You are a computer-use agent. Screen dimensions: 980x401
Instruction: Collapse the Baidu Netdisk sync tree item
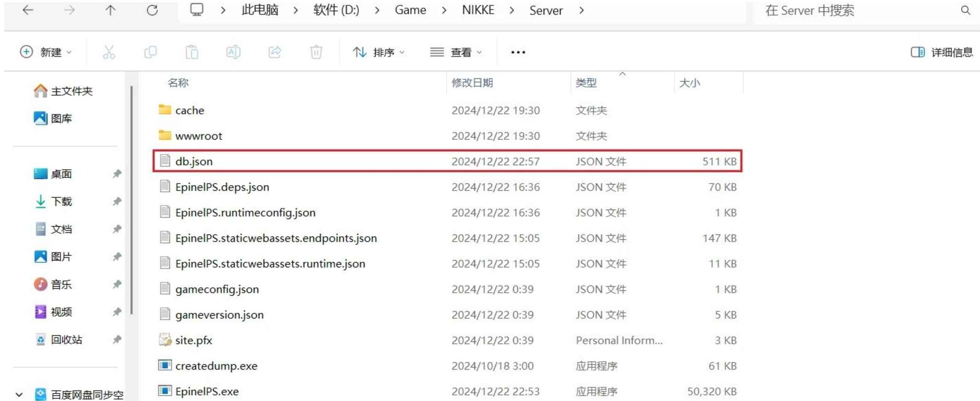coord(19,395)
